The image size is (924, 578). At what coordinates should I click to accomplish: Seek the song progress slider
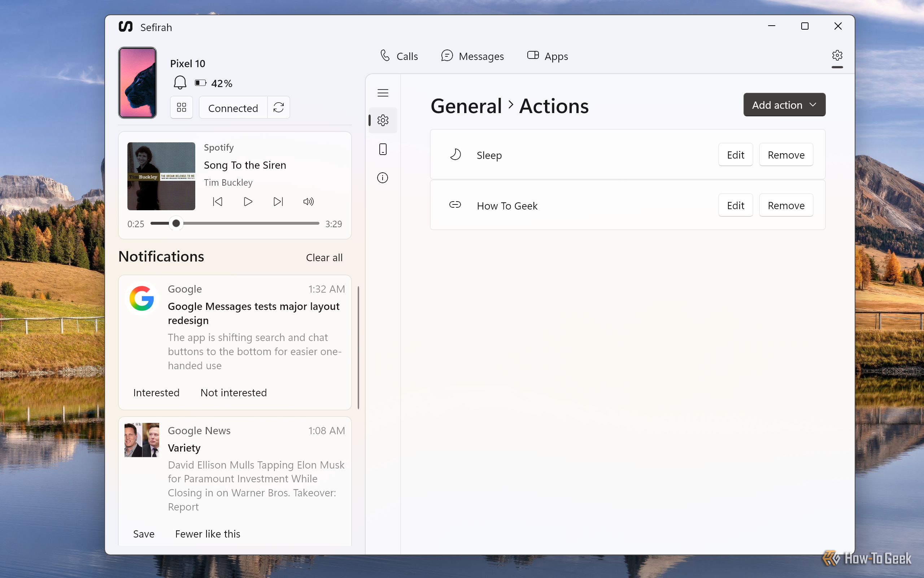coord(235,223)
